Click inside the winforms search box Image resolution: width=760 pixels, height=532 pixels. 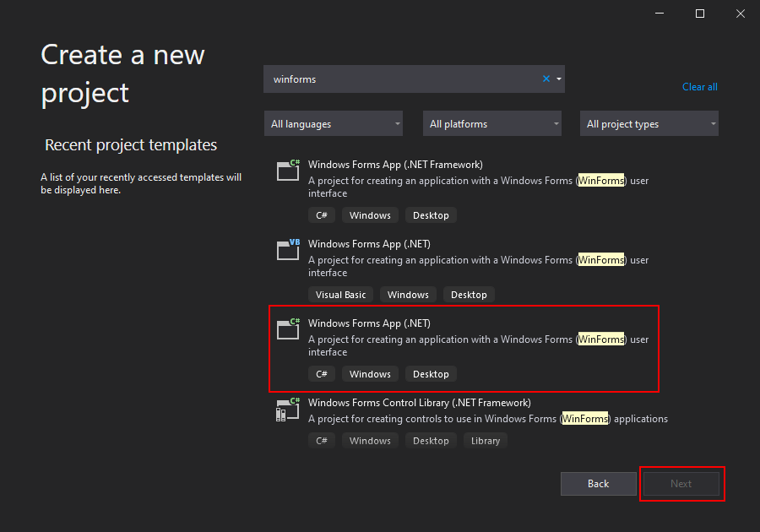pyautogui.click(x=401, y=79)
